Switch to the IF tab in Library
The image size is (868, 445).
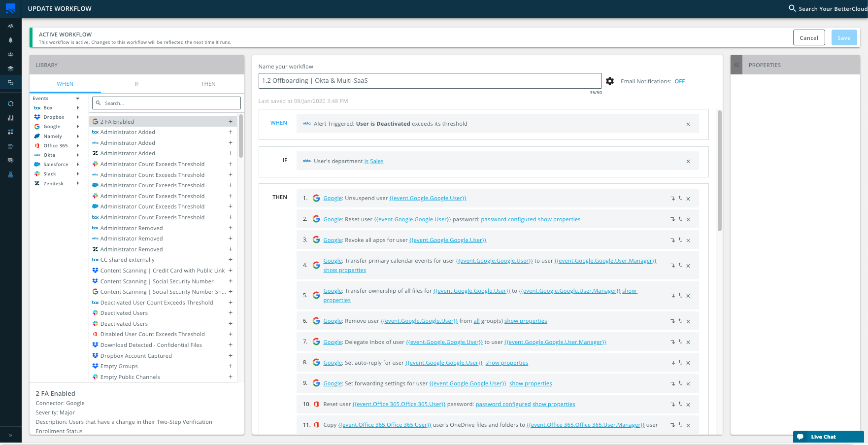137,84
